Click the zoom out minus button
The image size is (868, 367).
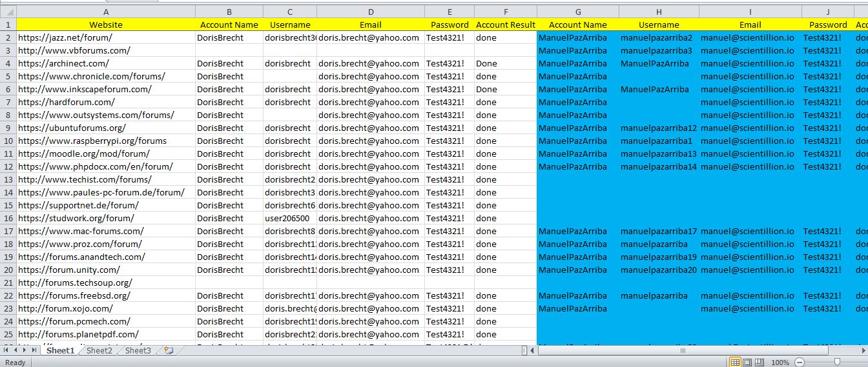[800, 362]
